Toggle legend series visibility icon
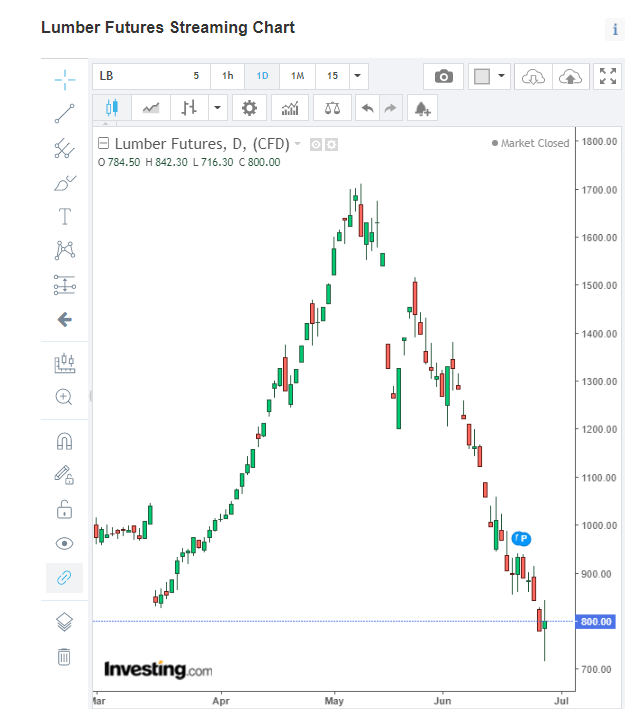 316,144
